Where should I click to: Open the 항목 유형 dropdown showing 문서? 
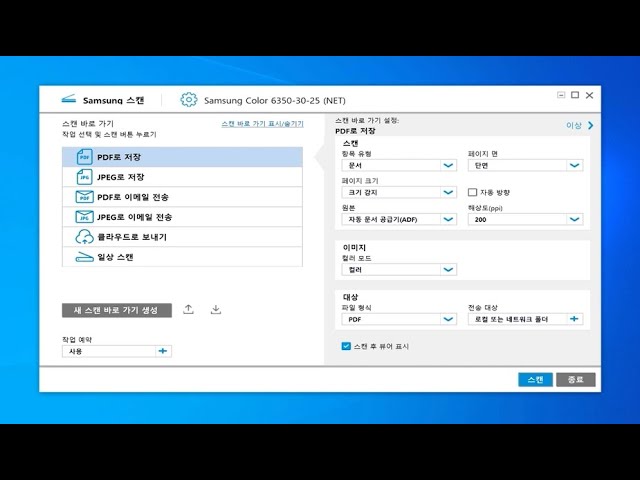(x=399, y=165)
